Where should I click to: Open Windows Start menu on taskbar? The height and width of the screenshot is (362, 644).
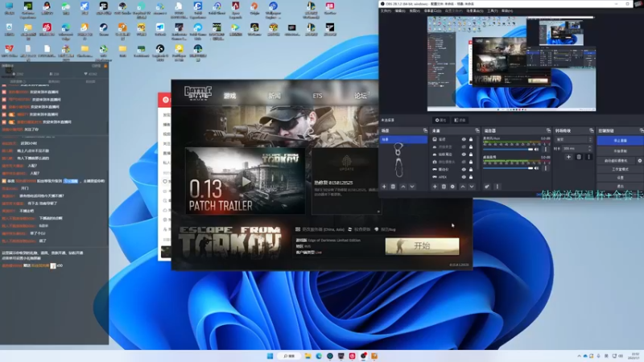coord(270,356)
